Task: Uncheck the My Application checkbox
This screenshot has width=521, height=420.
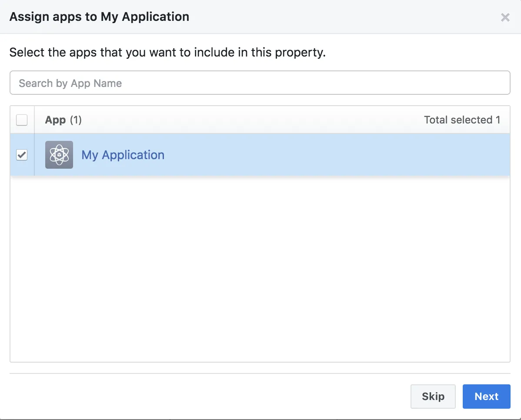Action: [22, 155]
